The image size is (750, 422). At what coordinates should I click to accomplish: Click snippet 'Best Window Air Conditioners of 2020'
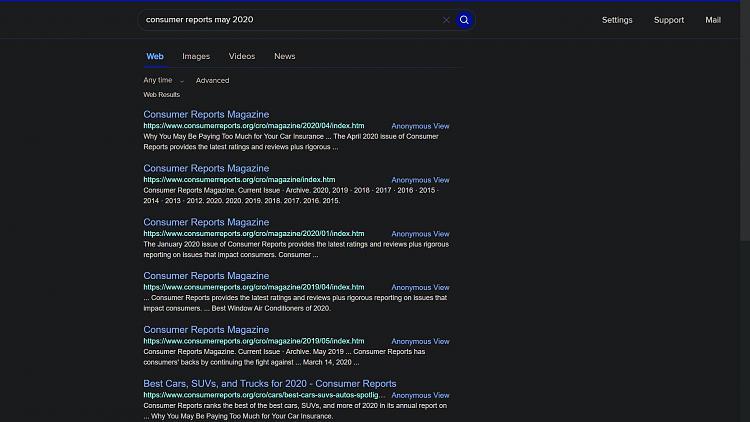tap(271, 308)
